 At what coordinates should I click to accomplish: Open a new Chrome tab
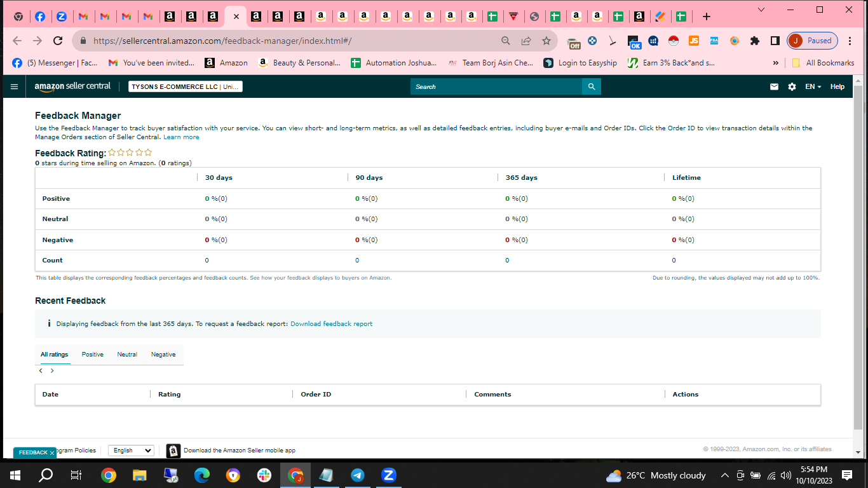coord(706,17)
